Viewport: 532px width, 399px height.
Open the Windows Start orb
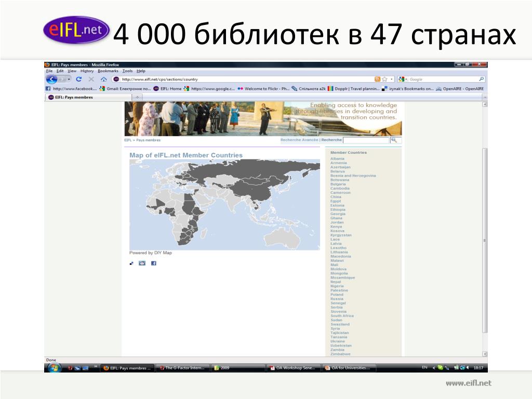click(54, 368)
